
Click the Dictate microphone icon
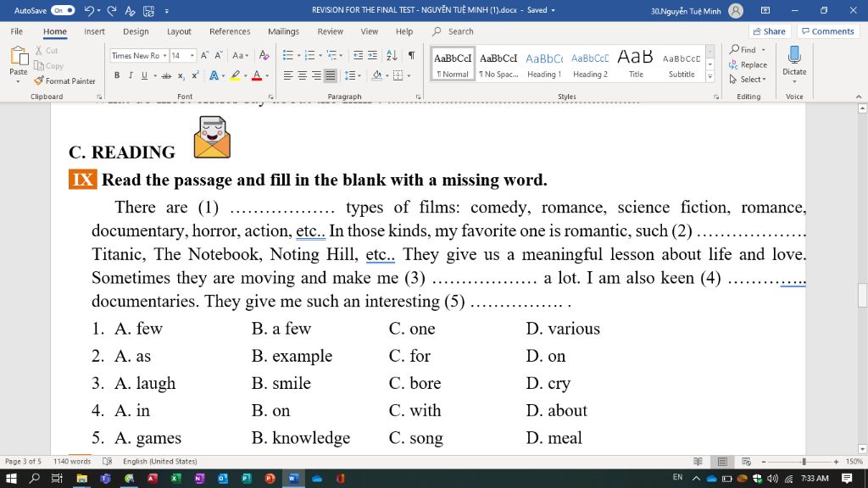point(794,56)
